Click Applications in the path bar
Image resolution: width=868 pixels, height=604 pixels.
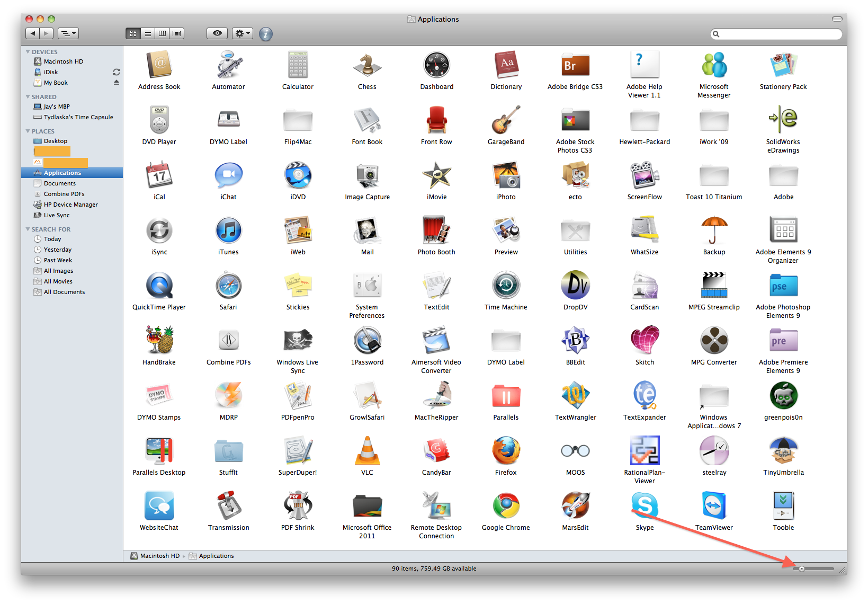click(212, 556)
